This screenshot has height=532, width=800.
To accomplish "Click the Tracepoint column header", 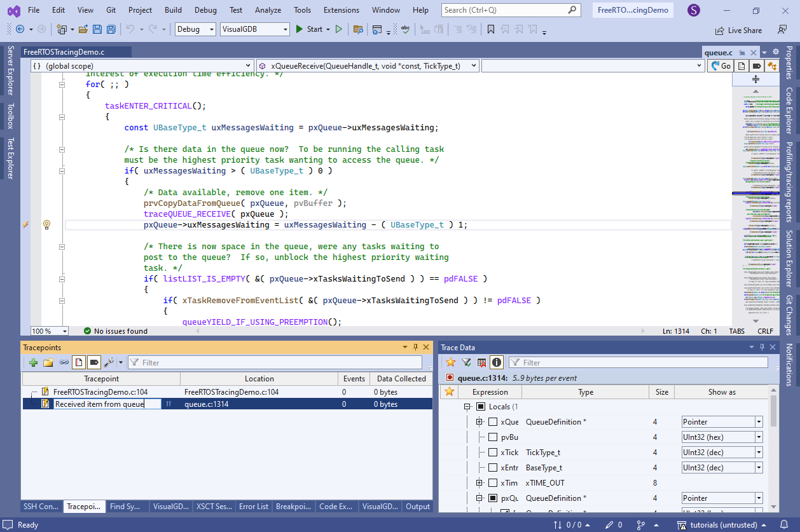I will pos(101,379).
